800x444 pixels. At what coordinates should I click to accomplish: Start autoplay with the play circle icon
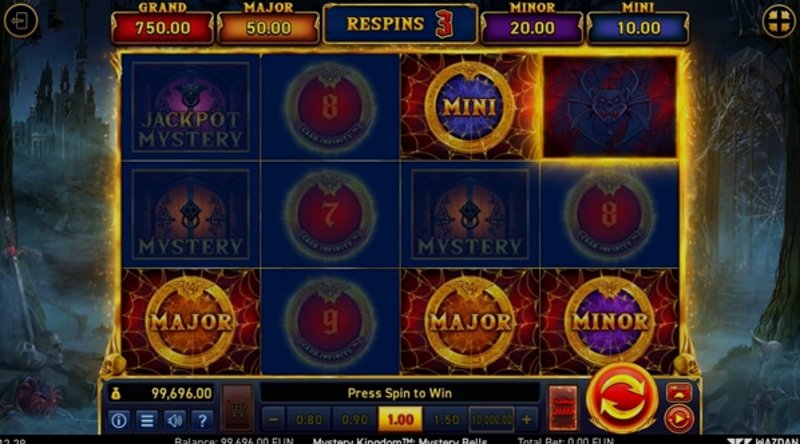(679, 419)
